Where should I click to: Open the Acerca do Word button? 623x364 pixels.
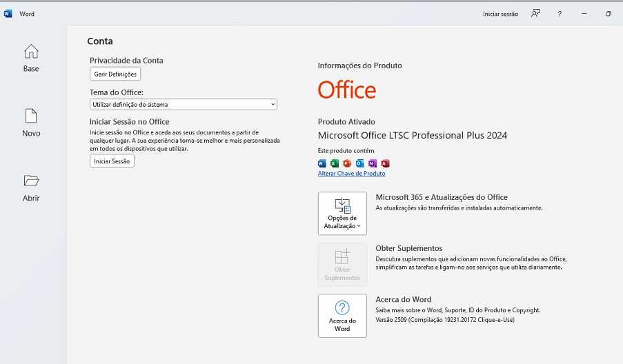[x=342, y=316]
